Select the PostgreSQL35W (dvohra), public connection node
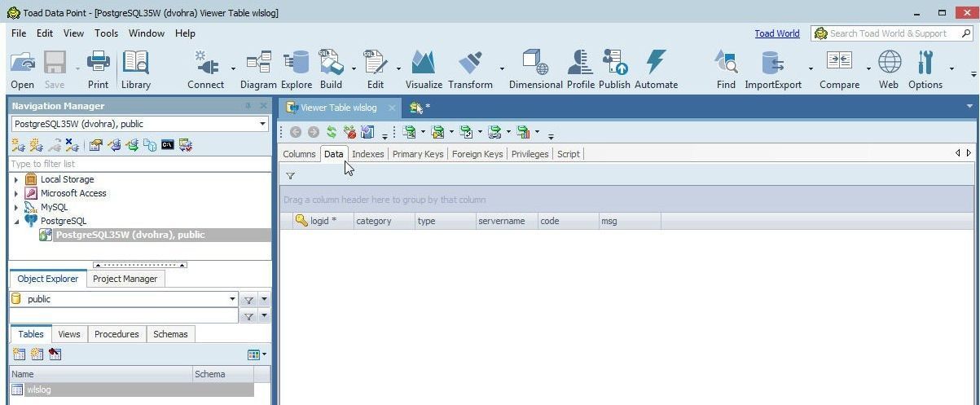Viewport: 980px width, 405px height. (130, 235)
